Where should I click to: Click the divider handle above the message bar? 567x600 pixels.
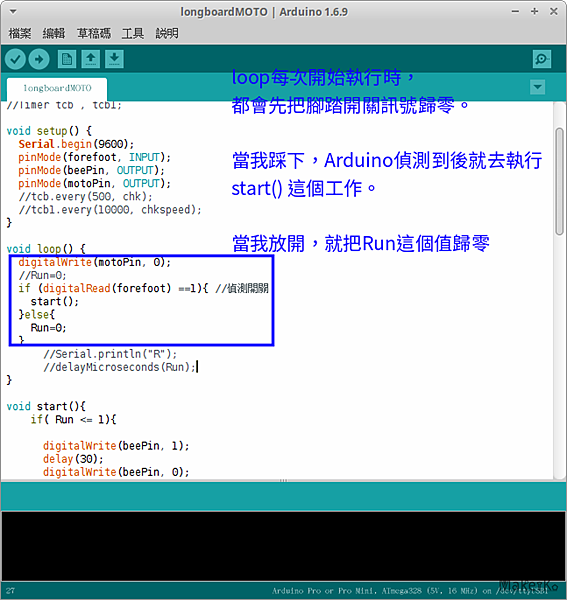(283, 480)
